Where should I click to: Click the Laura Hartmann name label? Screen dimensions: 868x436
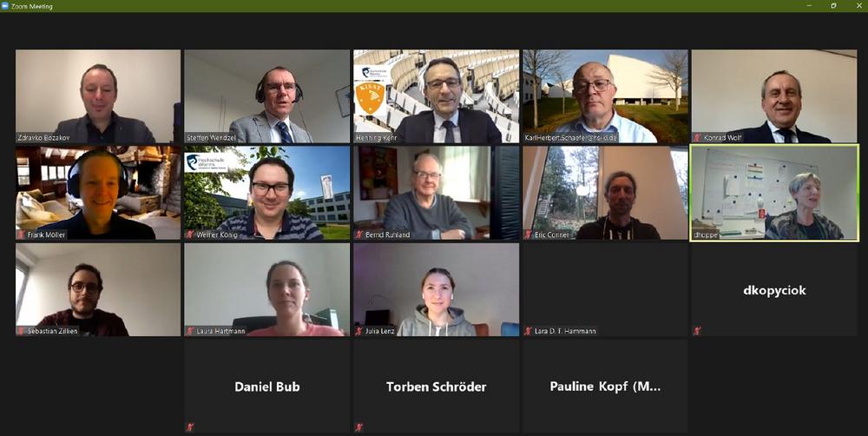220,331
